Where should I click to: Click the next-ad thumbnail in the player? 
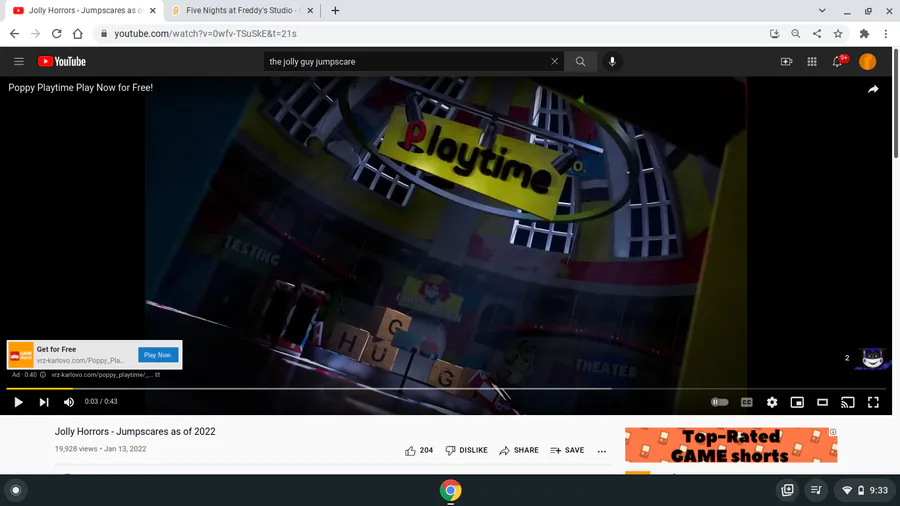point(873,359)
